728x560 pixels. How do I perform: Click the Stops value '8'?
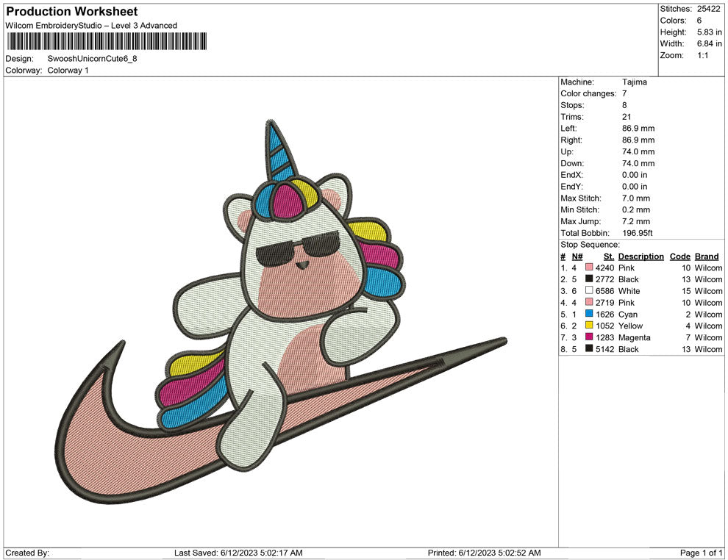[x=624, y=105]
